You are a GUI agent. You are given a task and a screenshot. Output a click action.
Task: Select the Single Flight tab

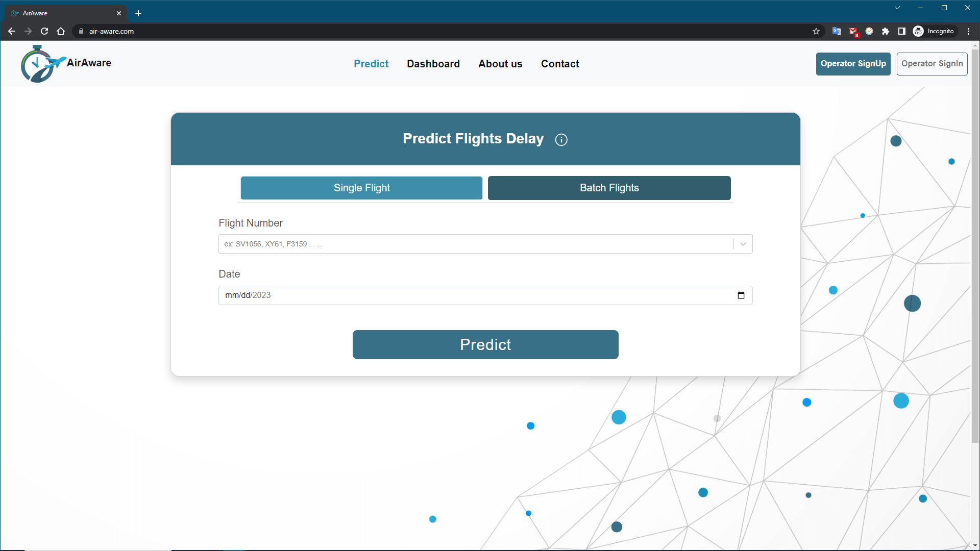tap(361, 188)
